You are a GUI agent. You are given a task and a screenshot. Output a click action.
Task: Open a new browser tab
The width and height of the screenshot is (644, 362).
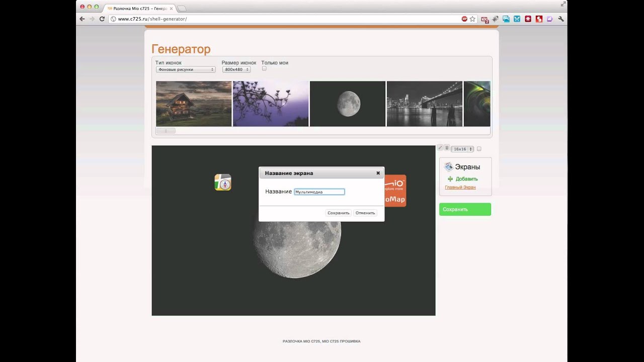(x=182, y=8)
